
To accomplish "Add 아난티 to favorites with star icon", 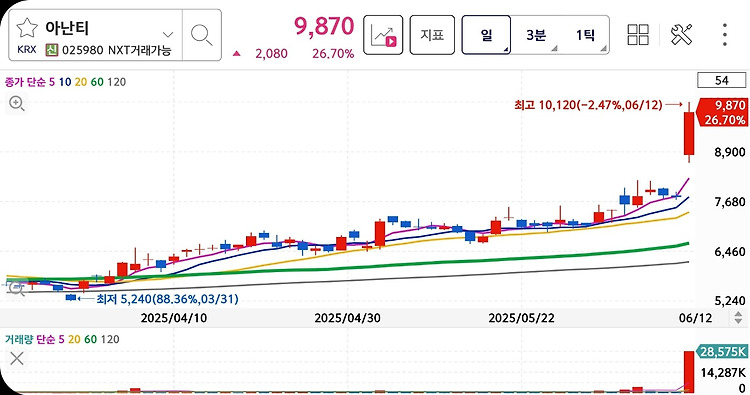I will point(27,28).
